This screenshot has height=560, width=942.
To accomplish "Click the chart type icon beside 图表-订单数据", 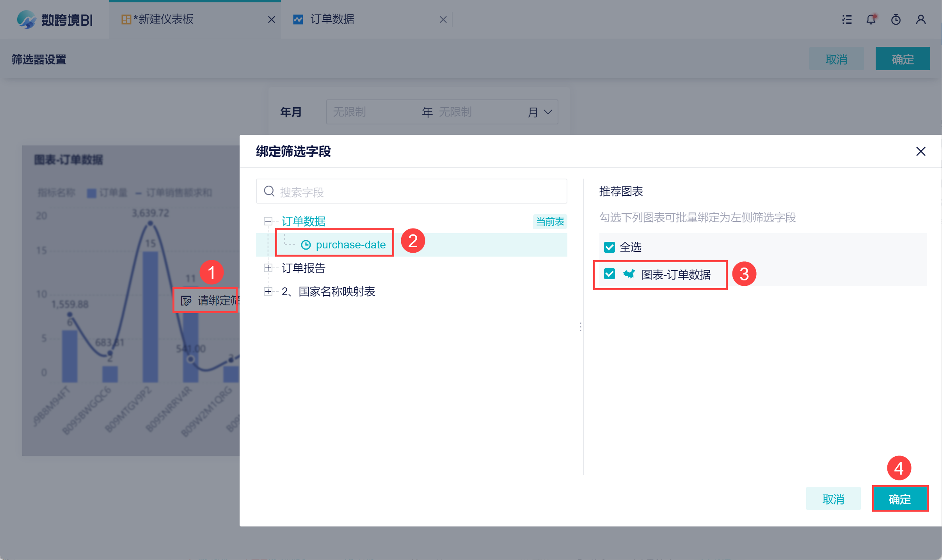I will click(x=629, y=274).
